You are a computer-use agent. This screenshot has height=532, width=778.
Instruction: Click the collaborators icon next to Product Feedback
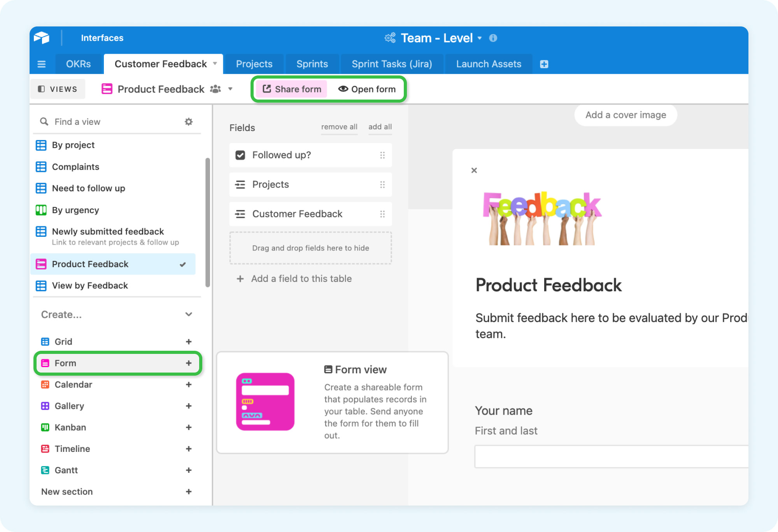point(216,89)
